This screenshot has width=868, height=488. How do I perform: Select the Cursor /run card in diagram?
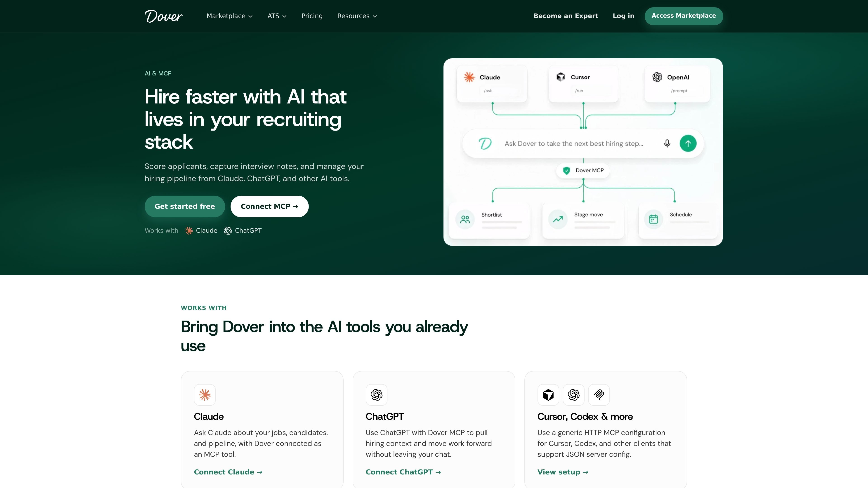(584, 84)
